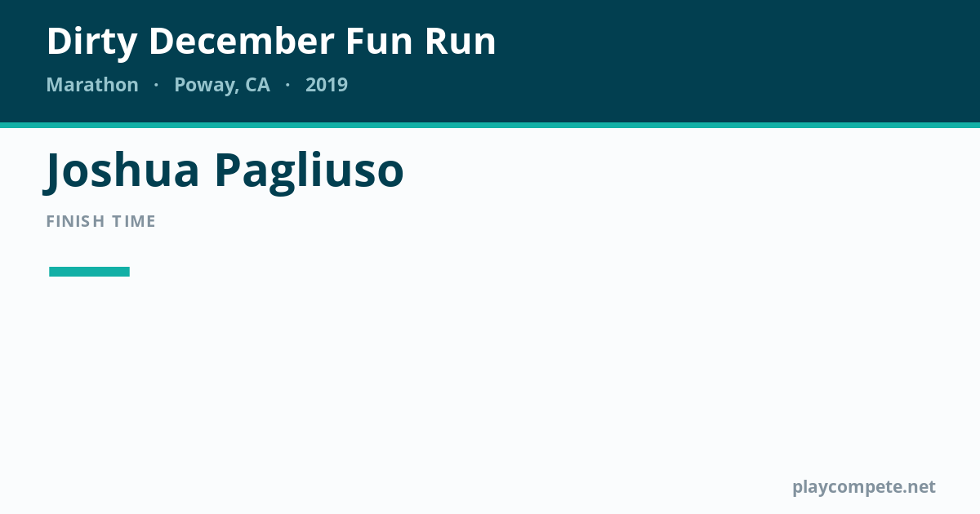The width and height of the screenshot is (980, 514).
Task: Click the last name Pagliuso
Action: (x=310, y=171)
